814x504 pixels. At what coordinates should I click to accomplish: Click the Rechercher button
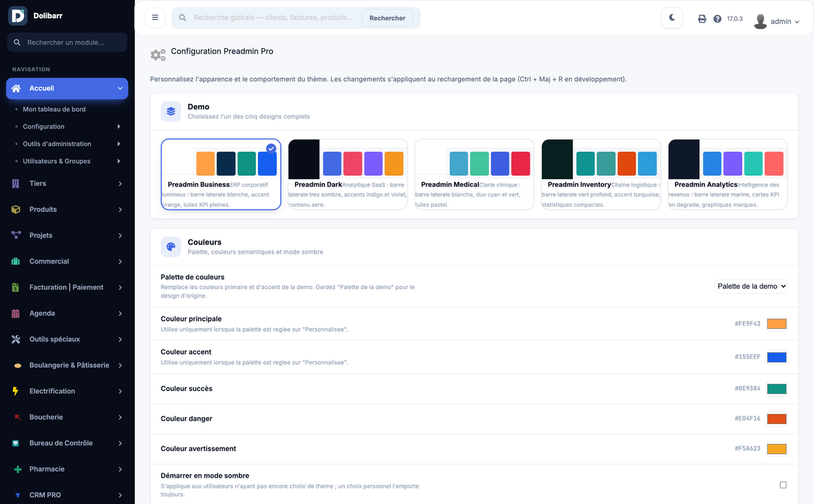[x=387, y=18]
